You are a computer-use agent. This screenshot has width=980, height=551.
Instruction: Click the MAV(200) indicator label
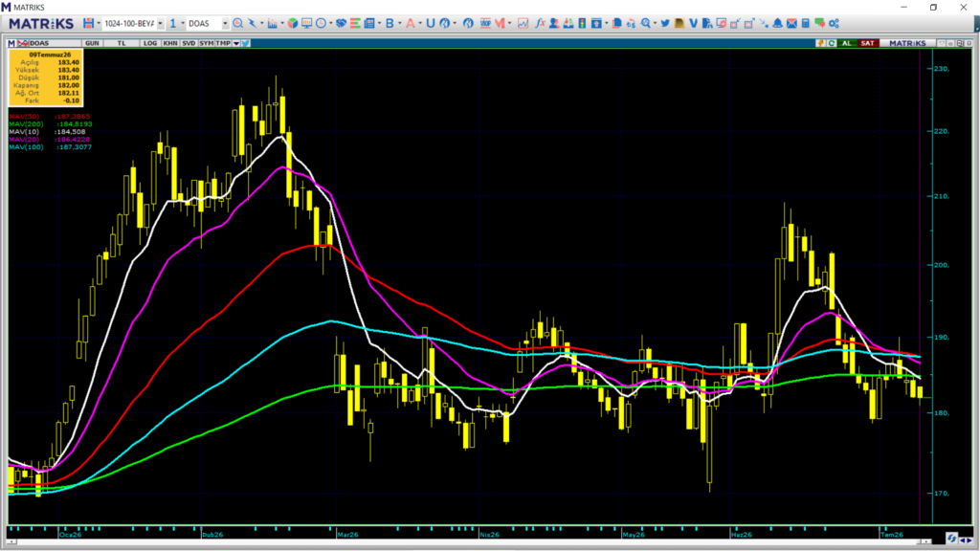click(x=26, y=124)
